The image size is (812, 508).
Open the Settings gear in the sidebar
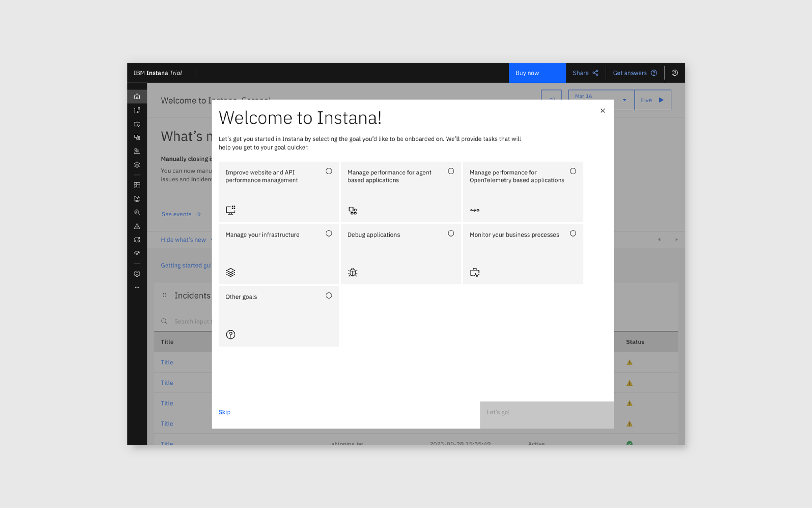pyautogui.click(x=137, y=274)
